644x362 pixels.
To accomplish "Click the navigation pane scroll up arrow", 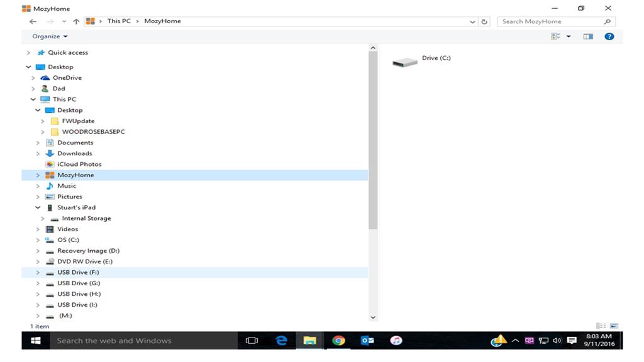I will click(x=373, y=48).
